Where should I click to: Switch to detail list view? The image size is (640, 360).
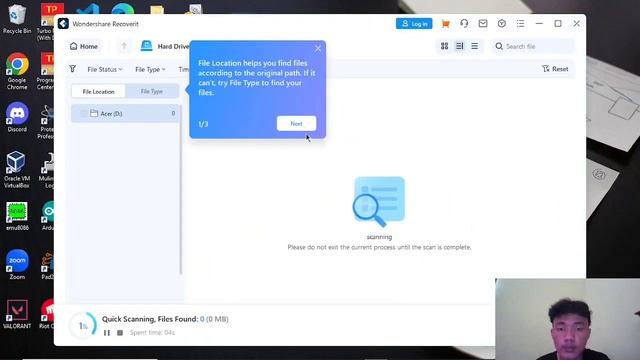point(460,46)
